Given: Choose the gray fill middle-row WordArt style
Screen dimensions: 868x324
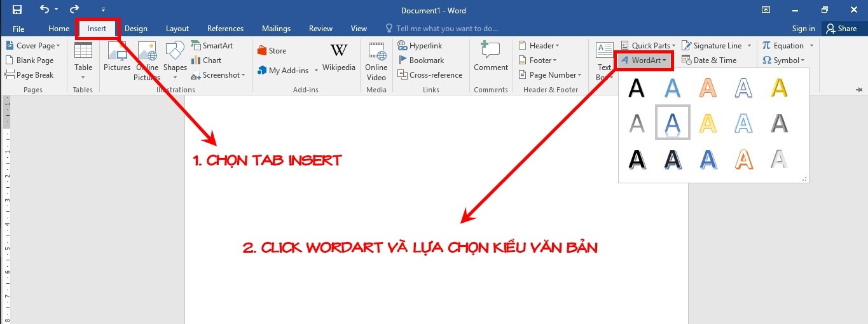Looking at the screenshot, I should point(637,123).
